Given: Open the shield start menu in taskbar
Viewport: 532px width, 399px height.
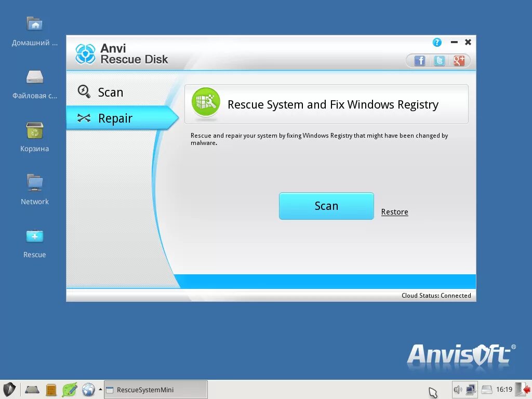Looking at the screenshot, I should pyautogui.click(x=9, y=390).
